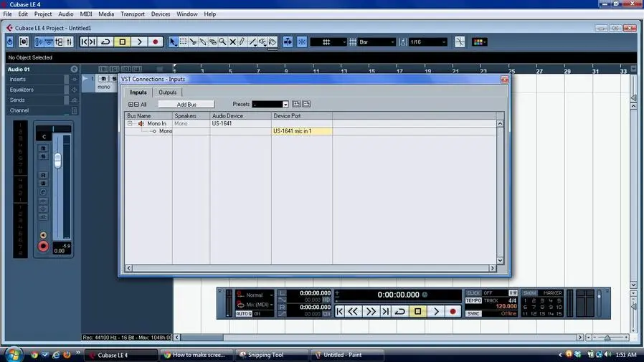Toggle Snap on/off button
Screen dimensions: 644x362
(302, 42)
